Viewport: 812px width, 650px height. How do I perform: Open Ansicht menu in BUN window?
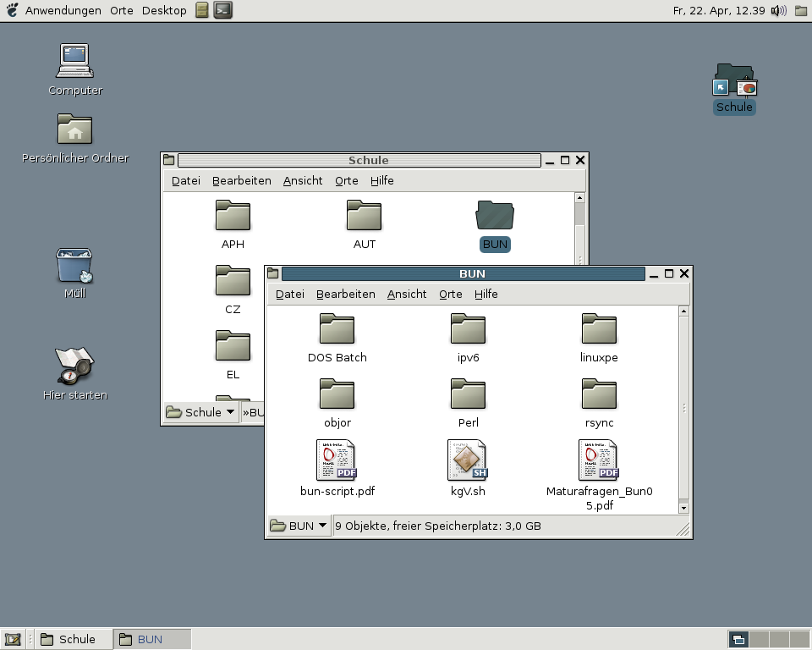coord(407,294)
